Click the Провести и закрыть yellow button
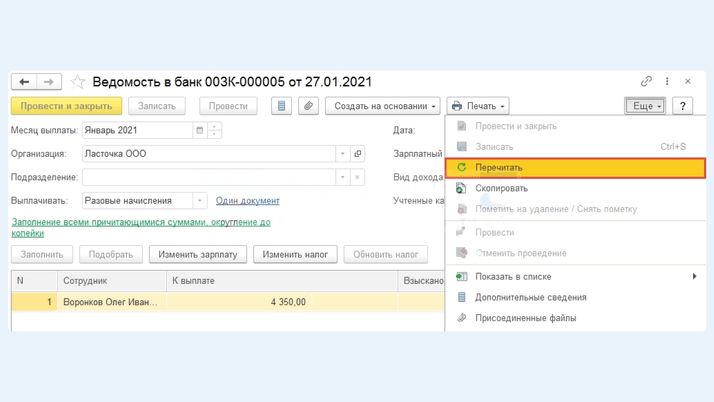This screenshot has height=402, width=714. click(x=66, y=106)
